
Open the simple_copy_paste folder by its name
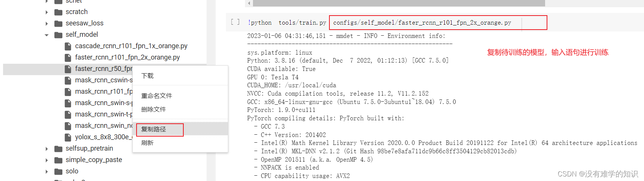(94, 160)
